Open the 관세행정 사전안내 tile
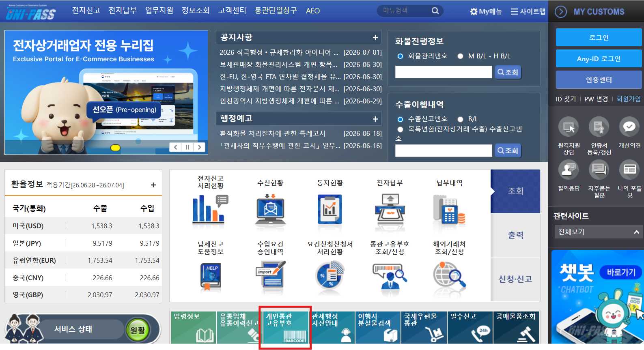644x350 pixels. (332, 327)
